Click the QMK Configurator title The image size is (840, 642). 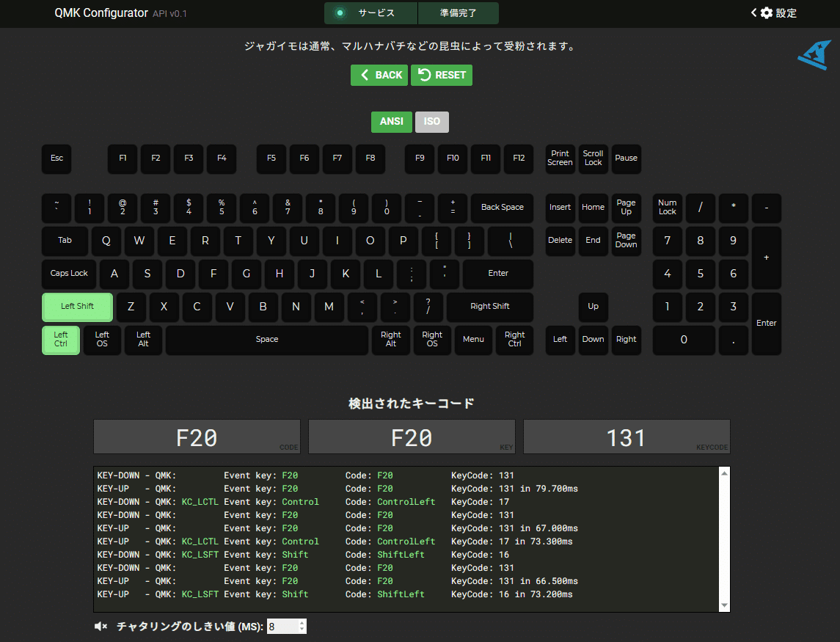coord(101,13)
